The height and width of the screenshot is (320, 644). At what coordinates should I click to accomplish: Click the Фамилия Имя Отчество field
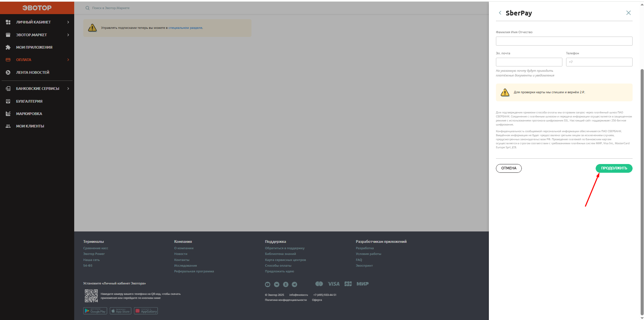pyautogui.click(x=564, y=41)
